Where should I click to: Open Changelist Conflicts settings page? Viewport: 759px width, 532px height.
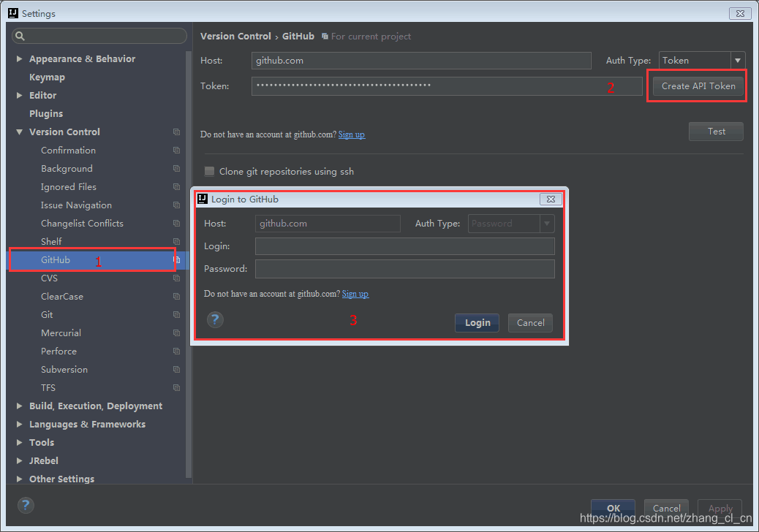tap(82, 224)
